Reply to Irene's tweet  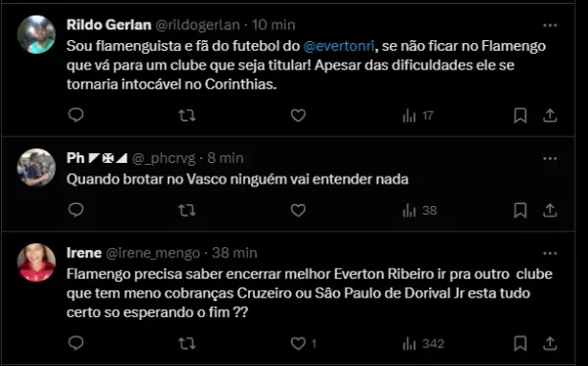pyautogui.click(x=75, y=342)
